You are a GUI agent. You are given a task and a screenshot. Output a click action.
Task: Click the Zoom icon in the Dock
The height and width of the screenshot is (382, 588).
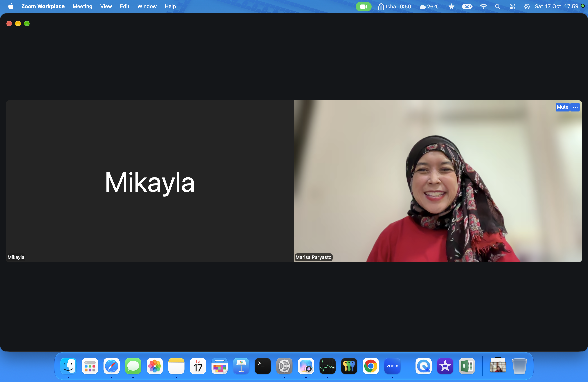392,366
